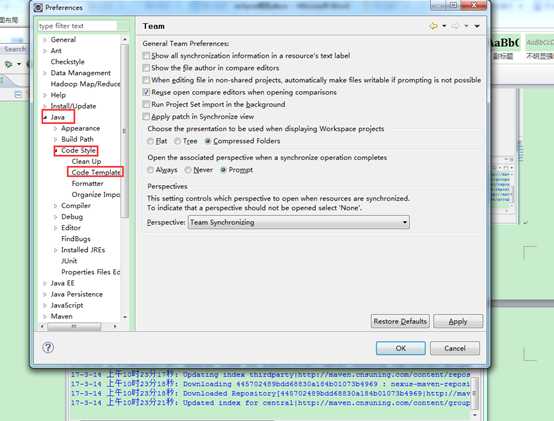This screenshot has width=554, height=421.
Task: Click tree vertical scrollbar up arrow
Action: click(x=124, y=39)
